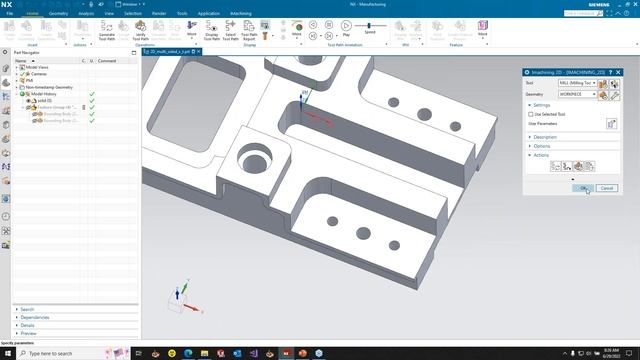Open the Feature group's More gallery
Screen dimensions: 640x360
(x=482, y=29)
